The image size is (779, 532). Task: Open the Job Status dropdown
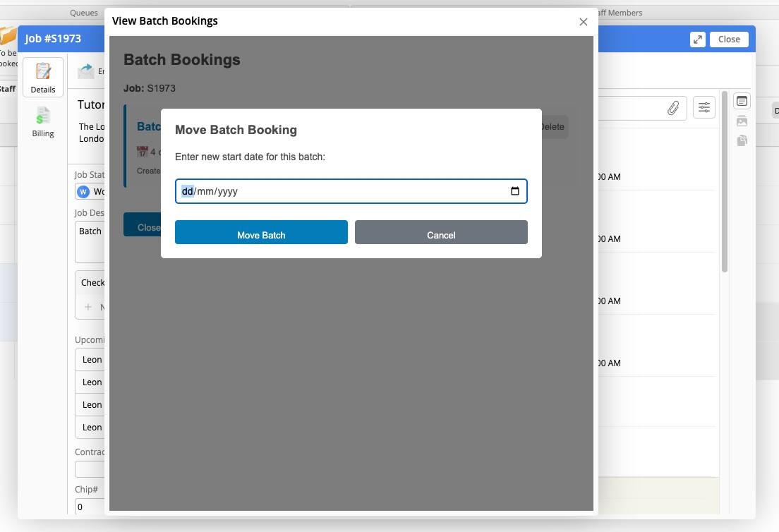tap(90, 191)
